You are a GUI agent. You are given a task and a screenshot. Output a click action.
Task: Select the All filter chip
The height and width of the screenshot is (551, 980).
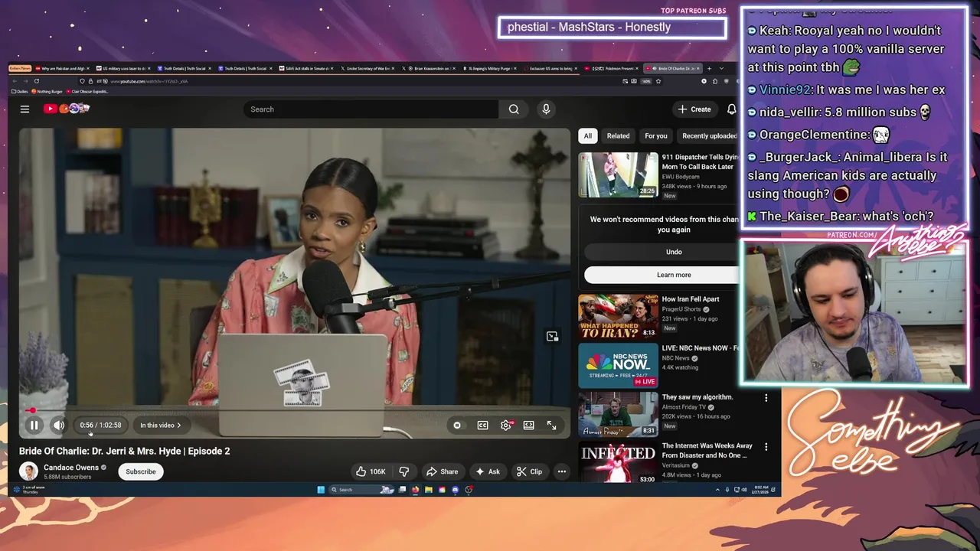tap(587, 136)
